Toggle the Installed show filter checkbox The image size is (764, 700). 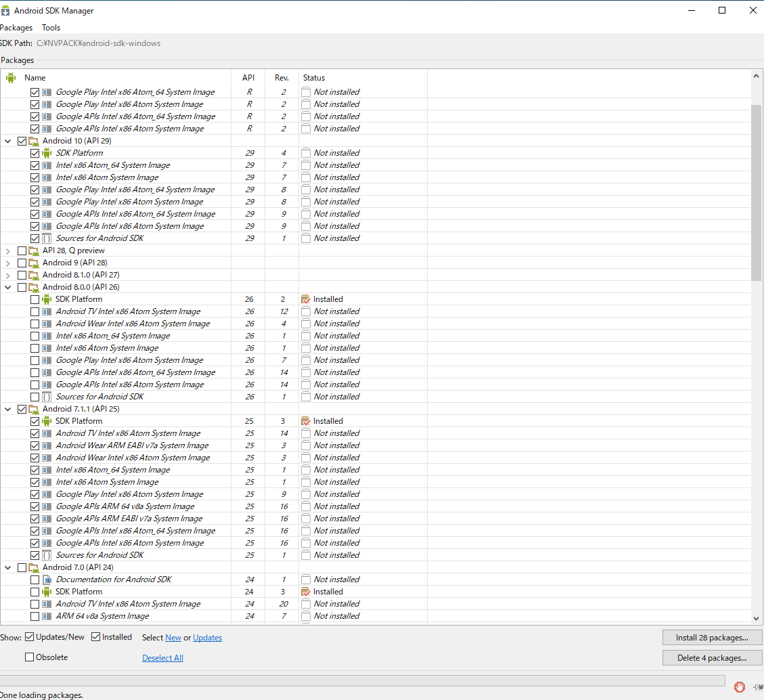(x=96, y=636)
